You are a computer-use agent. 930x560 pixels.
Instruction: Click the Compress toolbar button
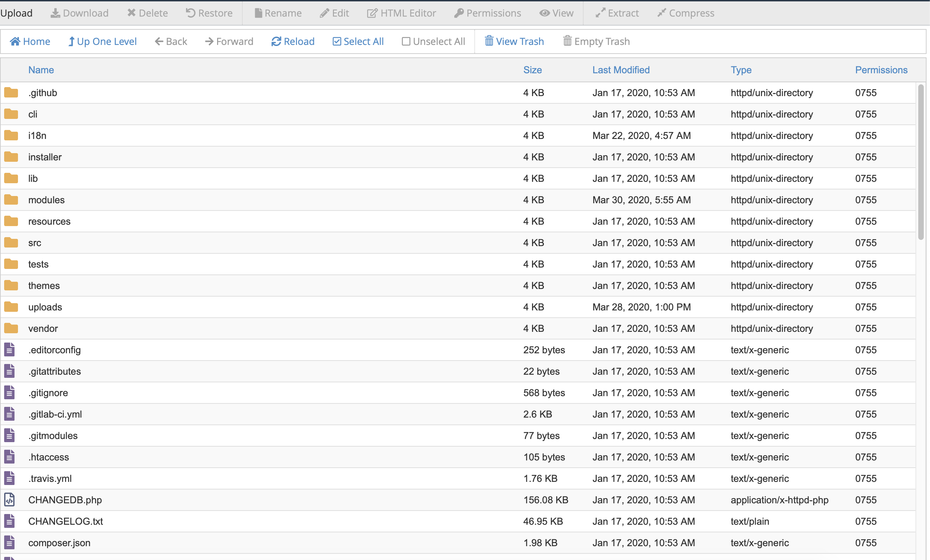point(686,13)
